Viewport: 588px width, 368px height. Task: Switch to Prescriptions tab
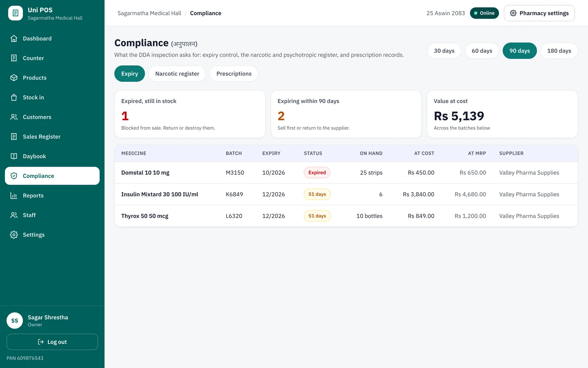click(234, 74)
